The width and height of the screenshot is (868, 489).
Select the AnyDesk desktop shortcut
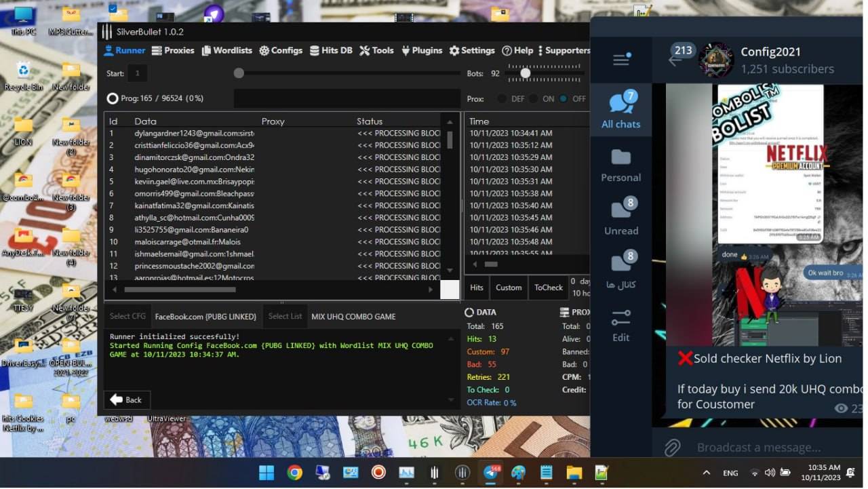(24, 241)
